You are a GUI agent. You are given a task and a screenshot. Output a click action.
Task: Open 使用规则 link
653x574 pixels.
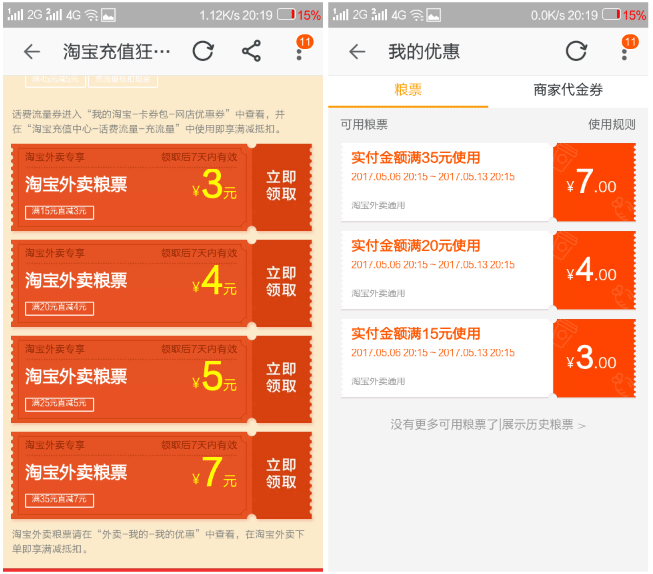tap(611, 125)
